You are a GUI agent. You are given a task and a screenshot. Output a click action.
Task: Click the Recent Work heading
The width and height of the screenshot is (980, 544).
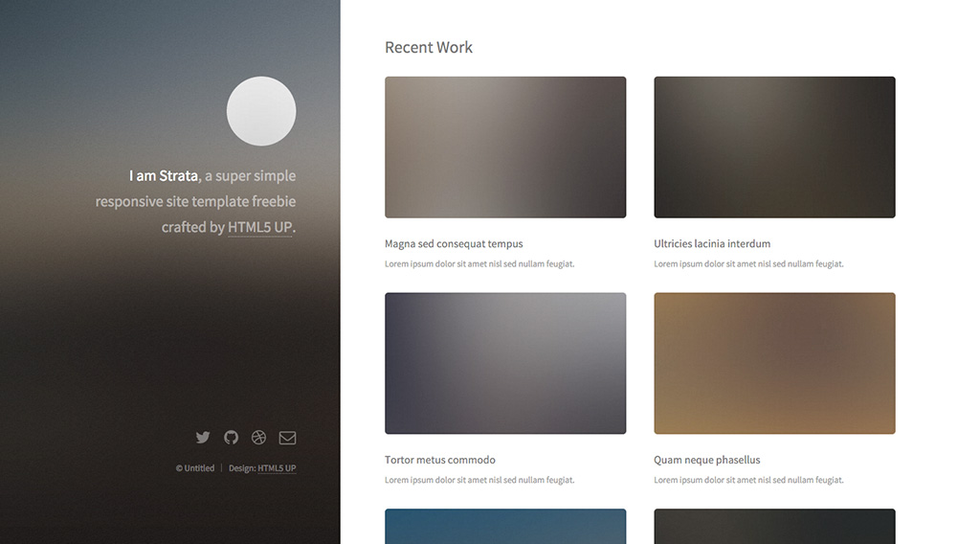(429, 48)
